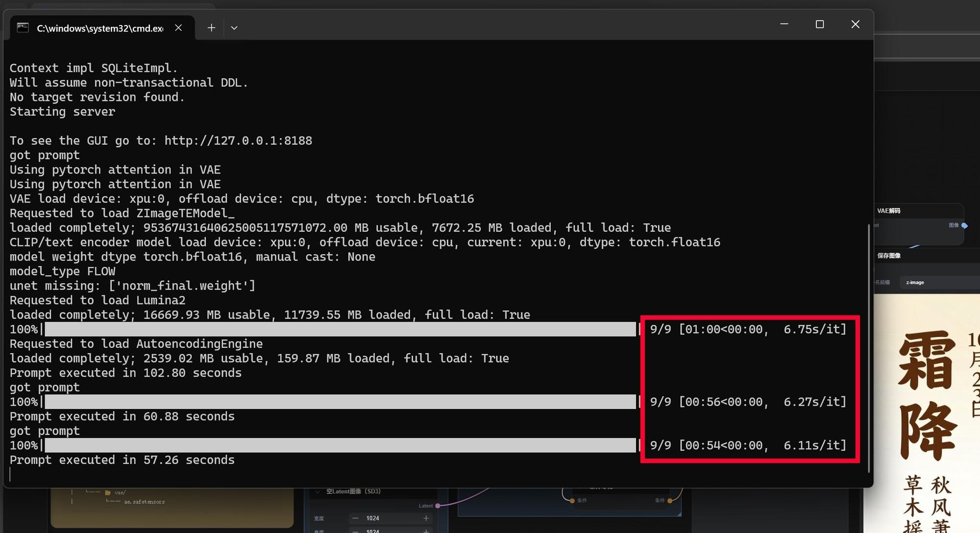Open the terminal profile dropdown chevron
Screen dimensions: 980x533
[234, 28]
